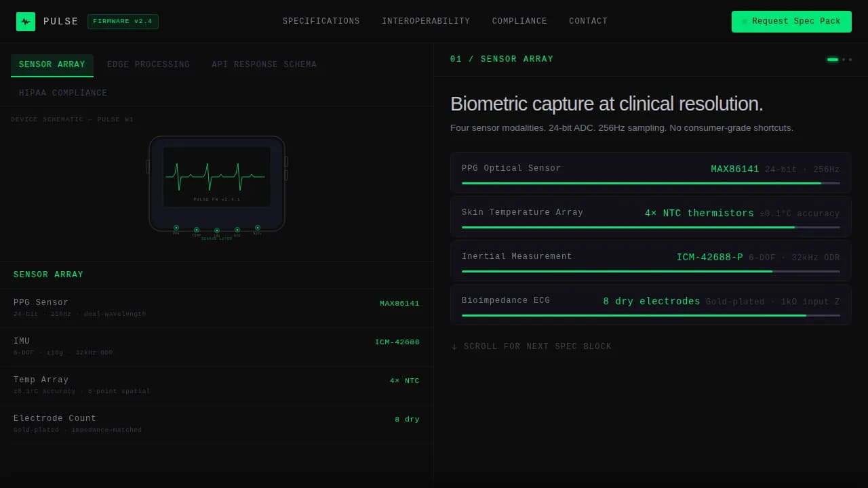Select the Electrode Count row

(216, 424)
